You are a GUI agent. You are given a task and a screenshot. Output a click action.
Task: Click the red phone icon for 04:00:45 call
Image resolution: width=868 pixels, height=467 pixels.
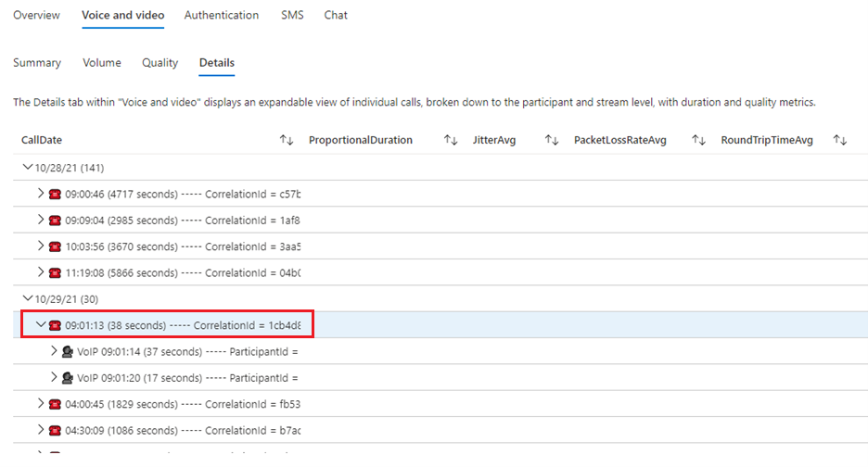pos(55,405)
